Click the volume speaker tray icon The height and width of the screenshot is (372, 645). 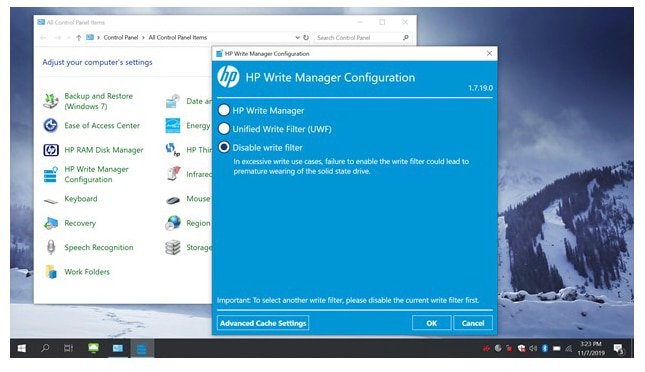click(x=533, y=349)
